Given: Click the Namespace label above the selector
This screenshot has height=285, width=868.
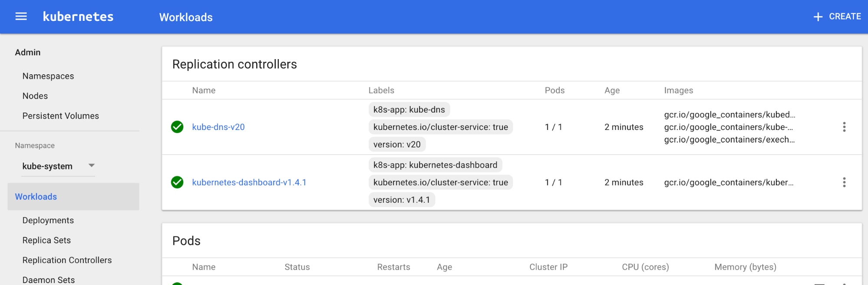Looking at the screenshot, I should pyautogui.click(x=35, y=146).
